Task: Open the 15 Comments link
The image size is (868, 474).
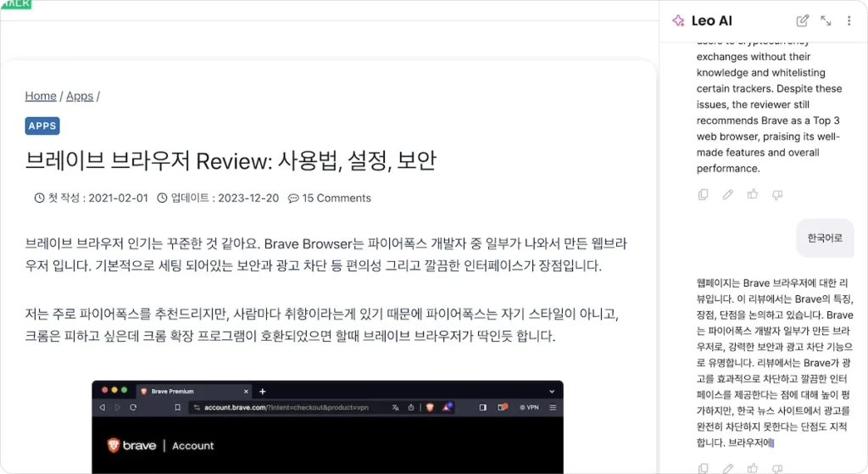Action: (x=337, y=198)
